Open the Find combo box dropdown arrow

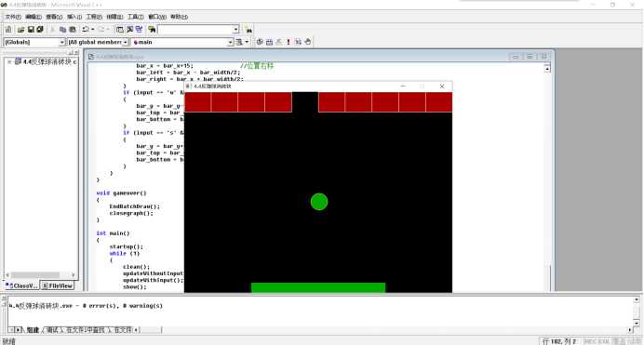pyautogui.click(x=235, y=30)
